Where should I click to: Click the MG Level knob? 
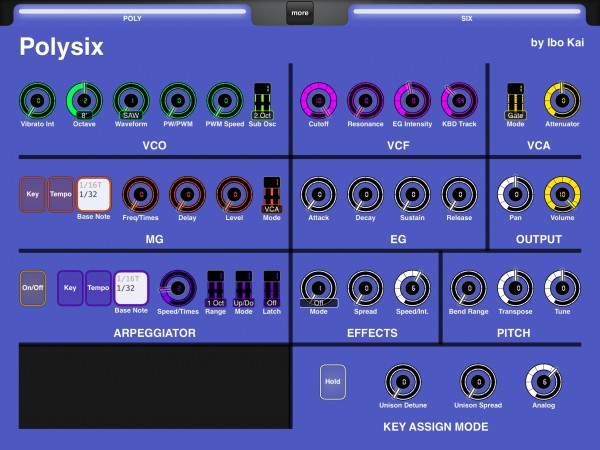(x=234, y=194)
